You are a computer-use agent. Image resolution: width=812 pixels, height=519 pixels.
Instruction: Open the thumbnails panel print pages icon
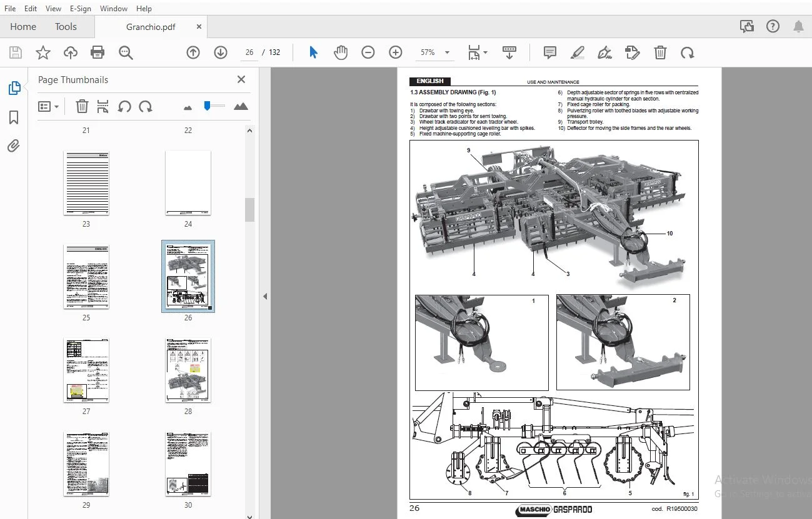click(x=103, y=106)
